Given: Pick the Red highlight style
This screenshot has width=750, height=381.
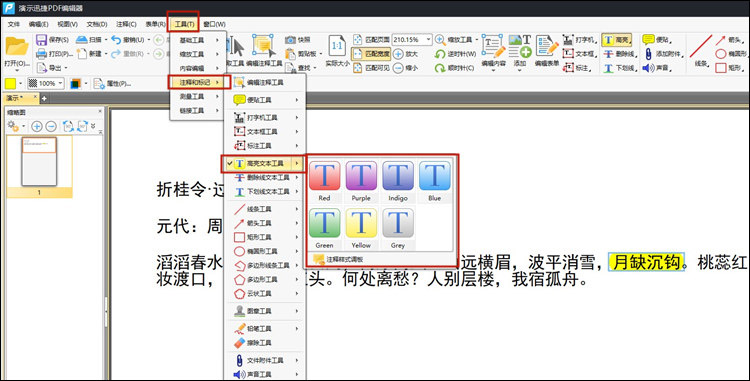Looking at the screenshot, I should 324,181.
